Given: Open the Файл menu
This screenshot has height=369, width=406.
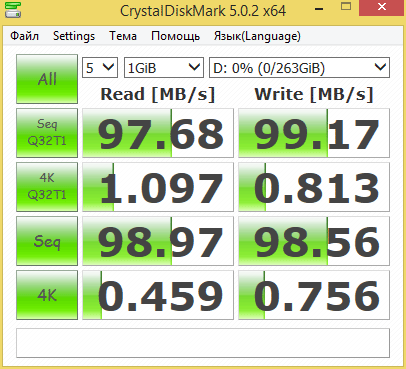Looking at the screenshot, I should [24, 36].
